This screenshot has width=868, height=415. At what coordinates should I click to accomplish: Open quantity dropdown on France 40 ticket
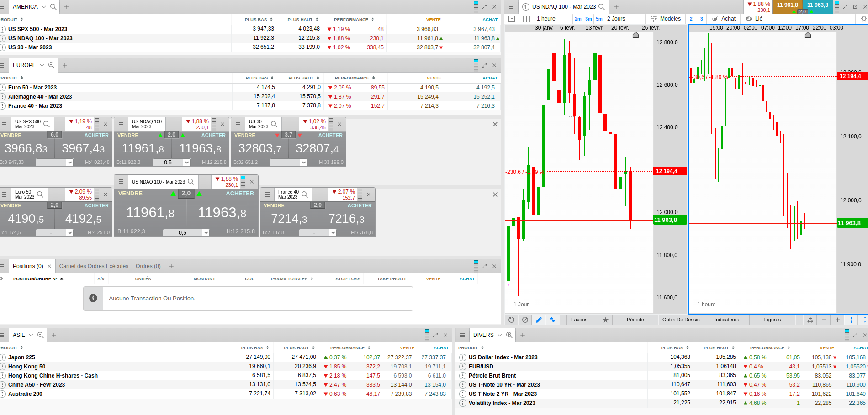tap(333, 233)
